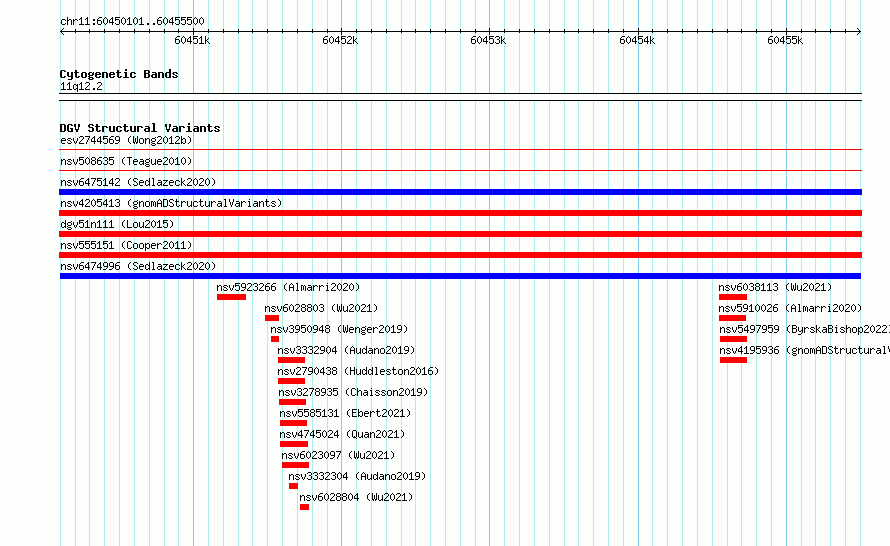Select the red bar under nsv4195936
Viewport: 890px width, 546px height.
[733, 360]
